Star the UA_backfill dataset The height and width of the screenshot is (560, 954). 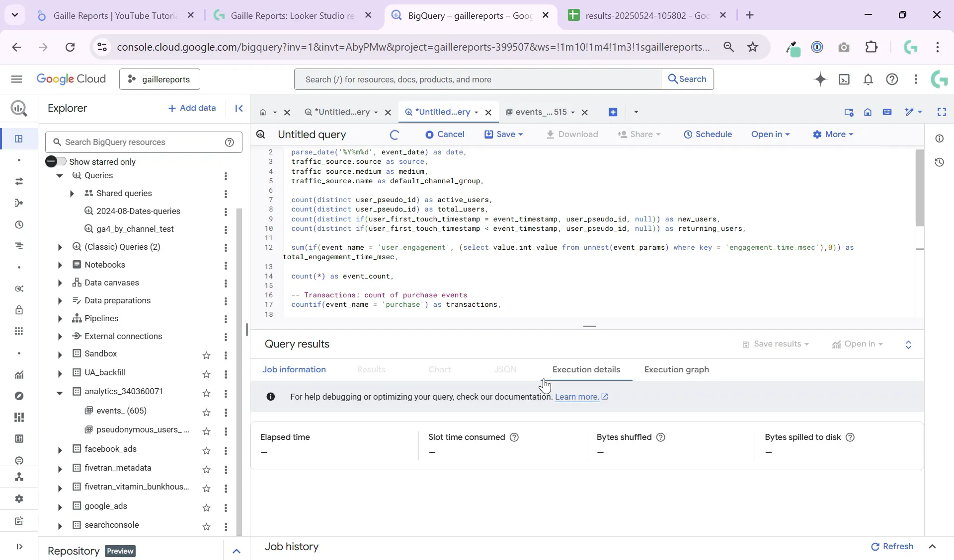207,375
